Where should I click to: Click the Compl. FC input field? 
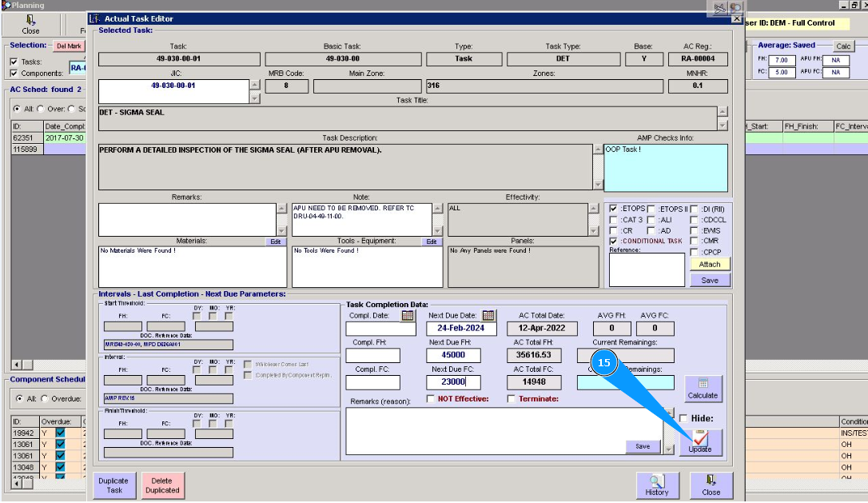pyautogui.click(x=373, y=381)
